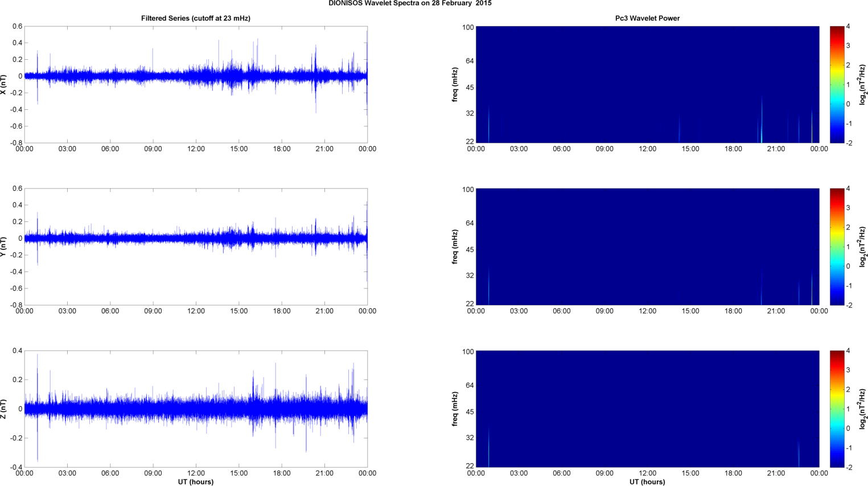The height and width of the screenshot is (486, 868).
Task: Select the 'Filtered Series (cutoff at 23 mHz)' heading
Action: pyautogui.click(x=196, y=18)
